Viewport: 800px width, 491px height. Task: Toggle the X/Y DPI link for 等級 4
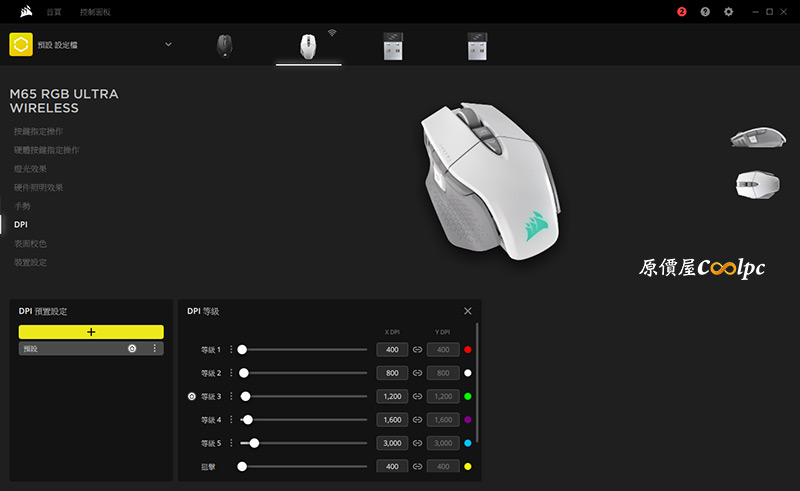click(x=417, y=420)
